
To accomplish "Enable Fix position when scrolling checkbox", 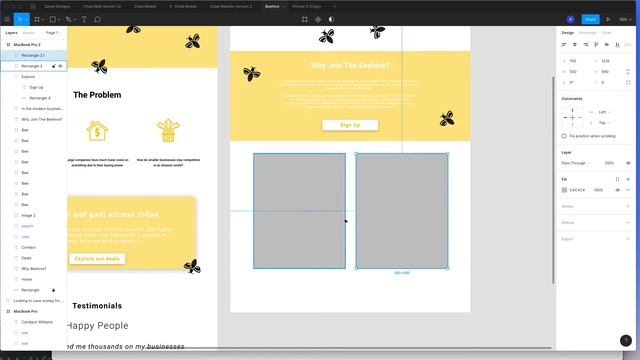I will click(x=564, y=136).
